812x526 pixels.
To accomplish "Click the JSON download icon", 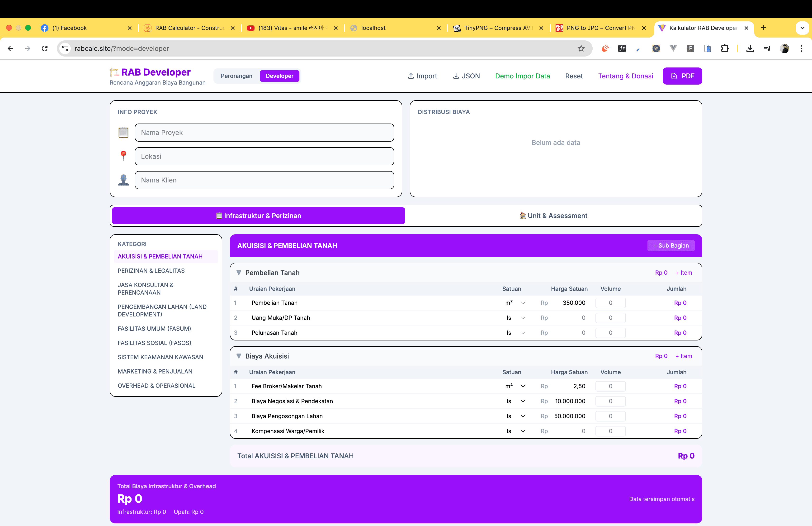I will point(456,76).
